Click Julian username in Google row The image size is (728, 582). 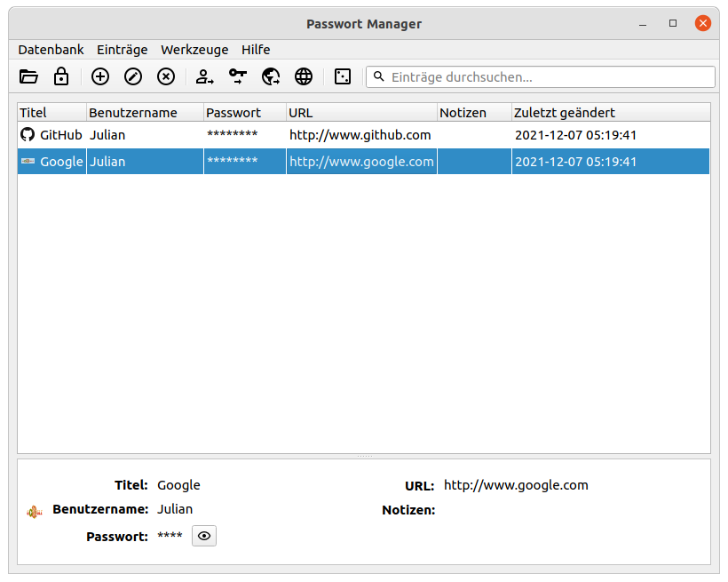click(x=107, y=162)
